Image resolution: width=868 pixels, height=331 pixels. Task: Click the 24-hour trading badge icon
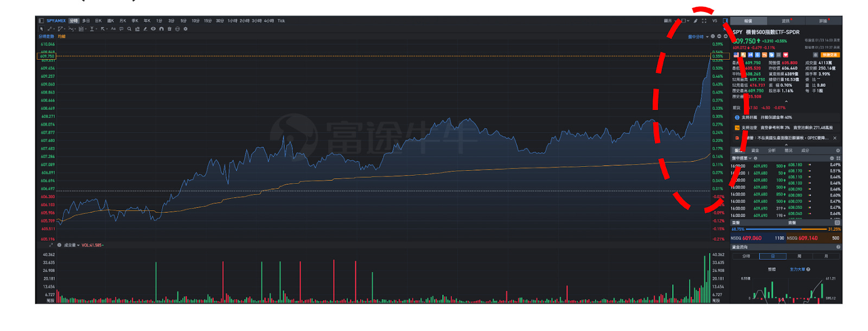tap(750, 55)
